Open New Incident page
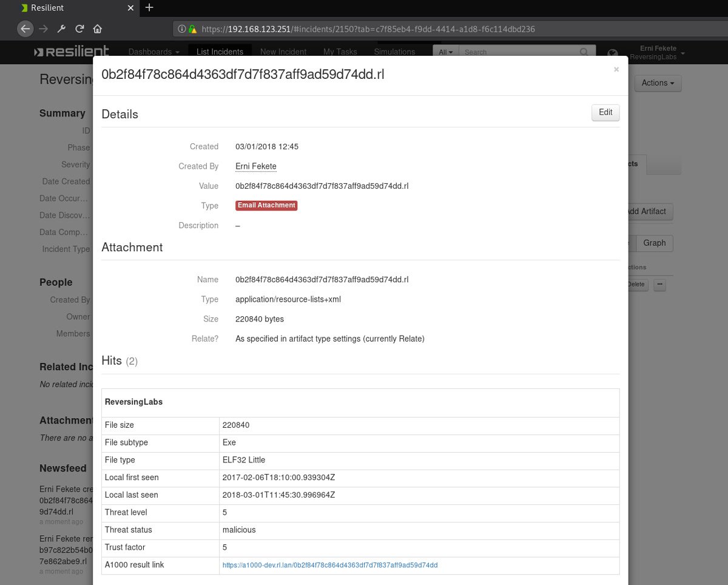This screenshot has width=728, height=585. (x=283, y=52)
